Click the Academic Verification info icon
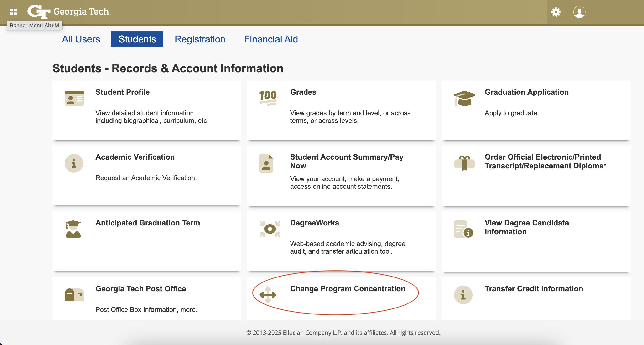The width and height of the screenshot is (644, 345). 74,163
